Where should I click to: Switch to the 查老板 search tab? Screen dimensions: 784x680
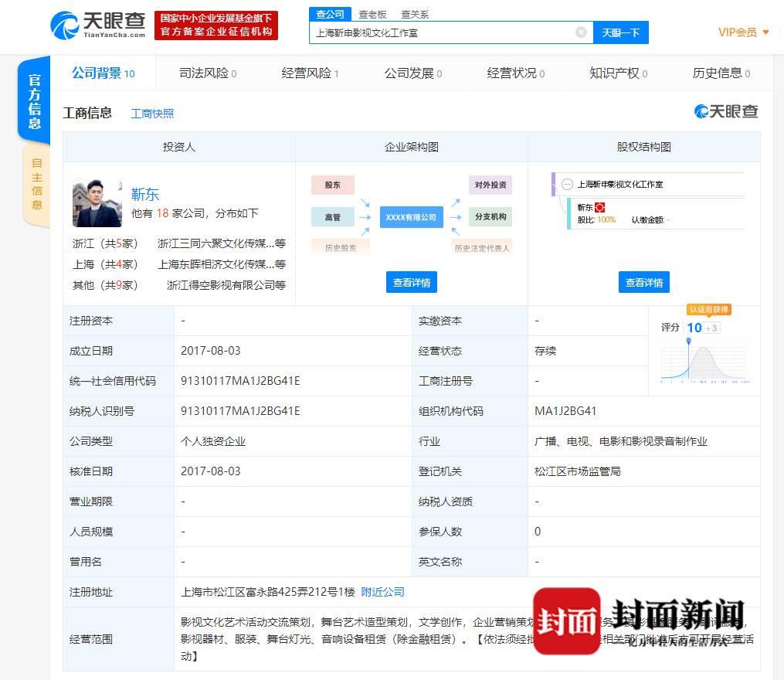372,14
